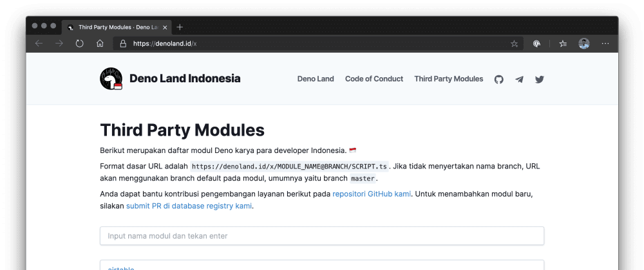
Task: View site info via the padlock icon
Action: (x=123, y=44)
